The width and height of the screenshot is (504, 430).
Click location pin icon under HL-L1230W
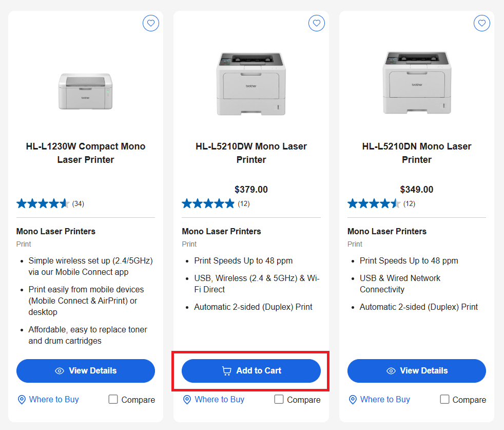[x=22, y=400]
